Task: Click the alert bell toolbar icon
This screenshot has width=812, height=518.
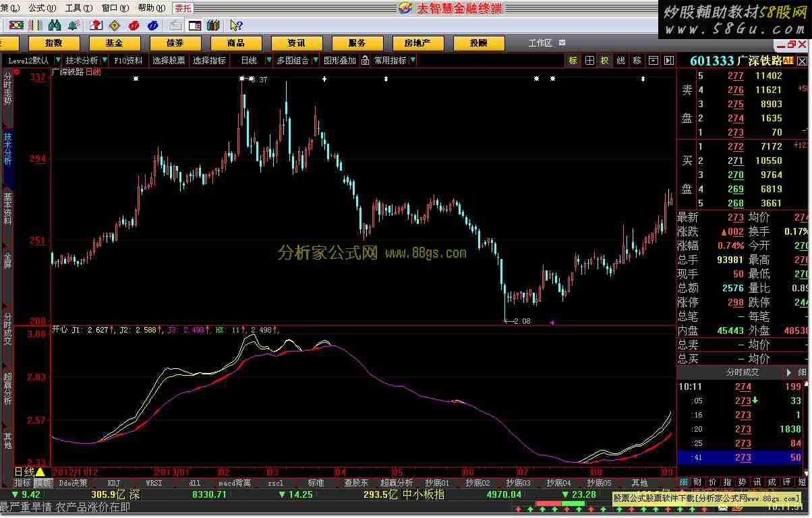Action: (x=74, y=25)
